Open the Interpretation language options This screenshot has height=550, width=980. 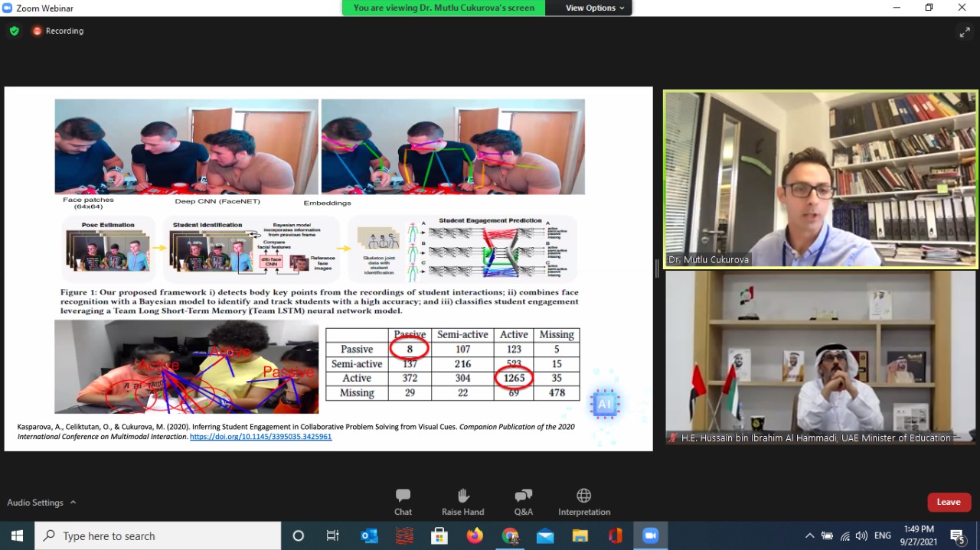click(x=583, y=502)
